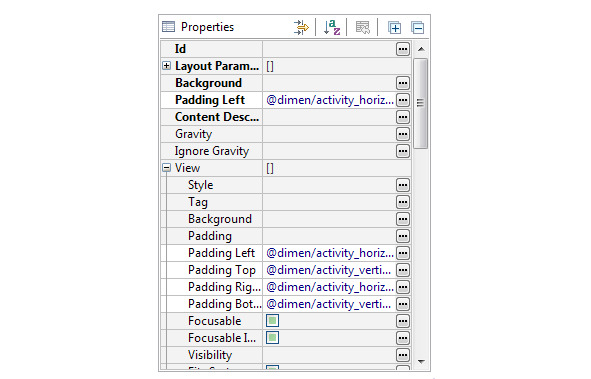The height and width of the screenshot is (379, 591).
Task: Click the scrollbar up arrow
Action: click(x=421, y=49)
